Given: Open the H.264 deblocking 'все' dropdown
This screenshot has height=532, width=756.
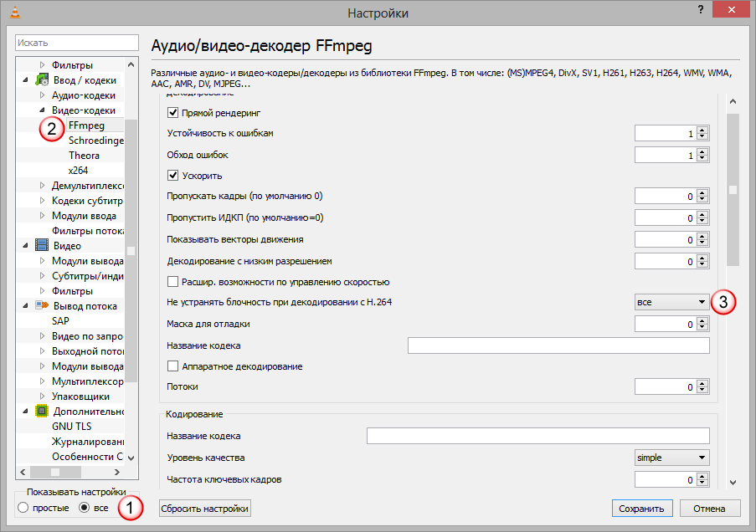Looking at the screenshot, I should click(671, 302).
